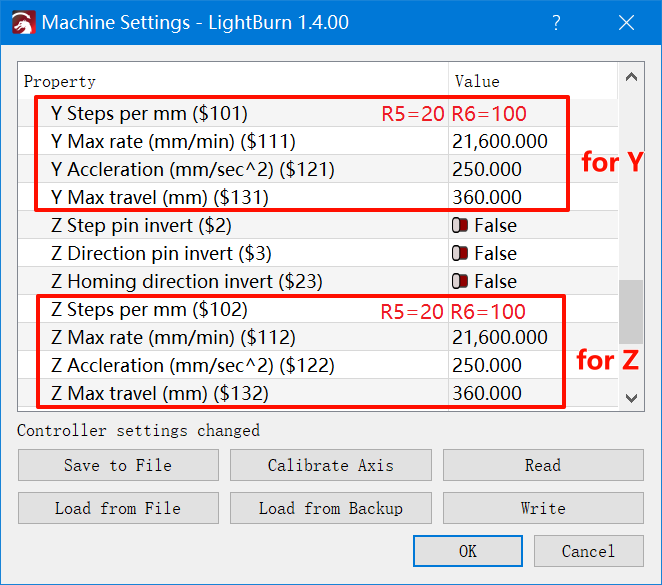Select the Z Step pin invert ($2) row label
662x585 pixels.
point(141,225)
